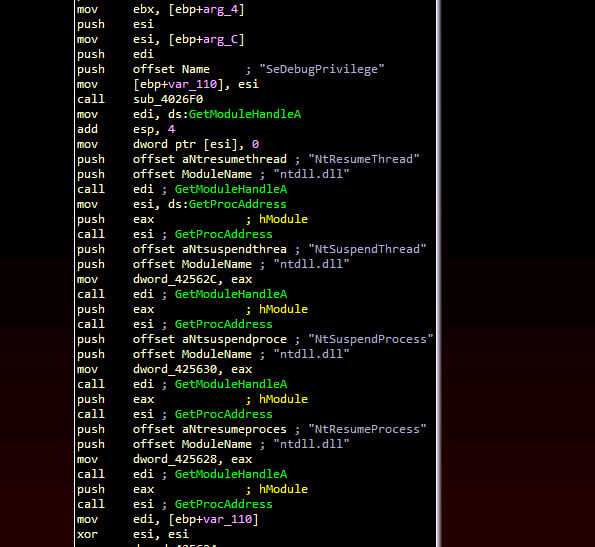Select the "offset Name" operand
Screen dimensions: 595x547
[x=171, y=69]
